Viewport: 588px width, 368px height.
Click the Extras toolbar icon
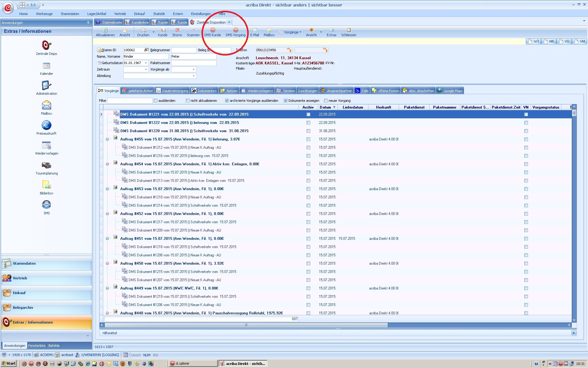click(x=331, y=32)
